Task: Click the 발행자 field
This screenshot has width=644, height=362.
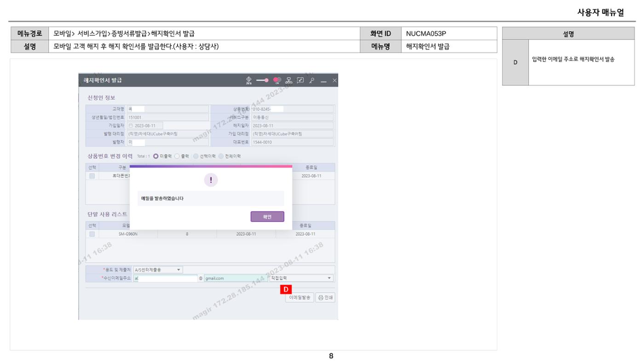Action: 167,142
